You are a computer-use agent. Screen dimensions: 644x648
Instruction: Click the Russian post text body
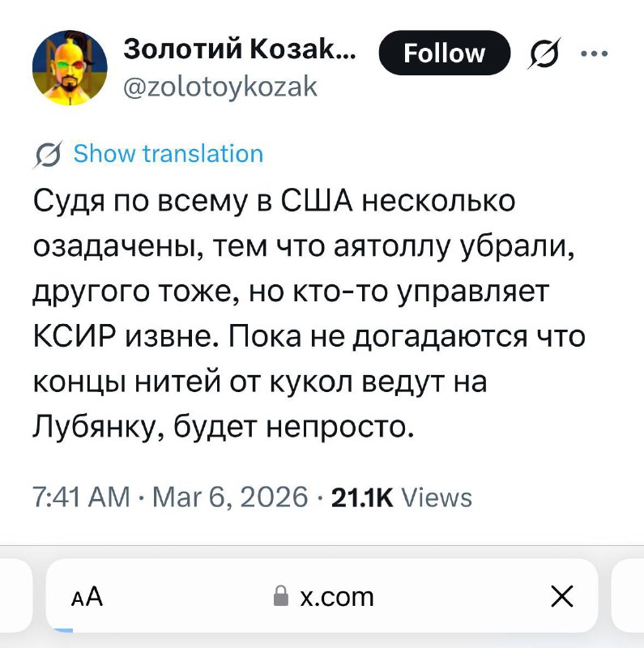pyautogui.click(x=308, y=312)
